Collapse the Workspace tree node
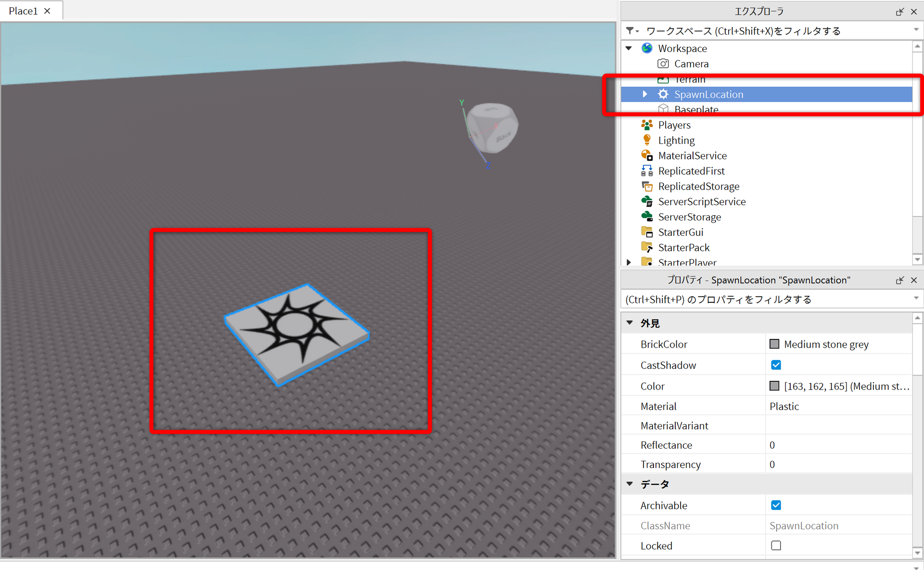924x570 pixels. coord(629,48)
